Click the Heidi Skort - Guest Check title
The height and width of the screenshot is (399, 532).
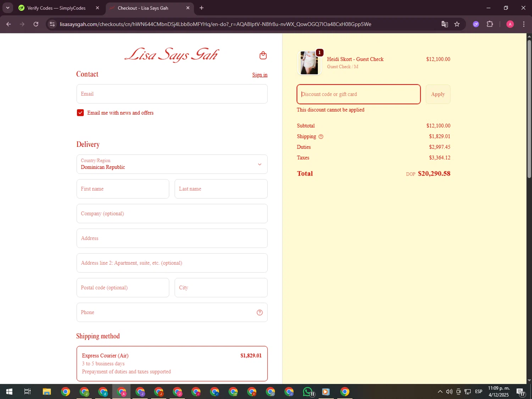click(x=355, y=59)
